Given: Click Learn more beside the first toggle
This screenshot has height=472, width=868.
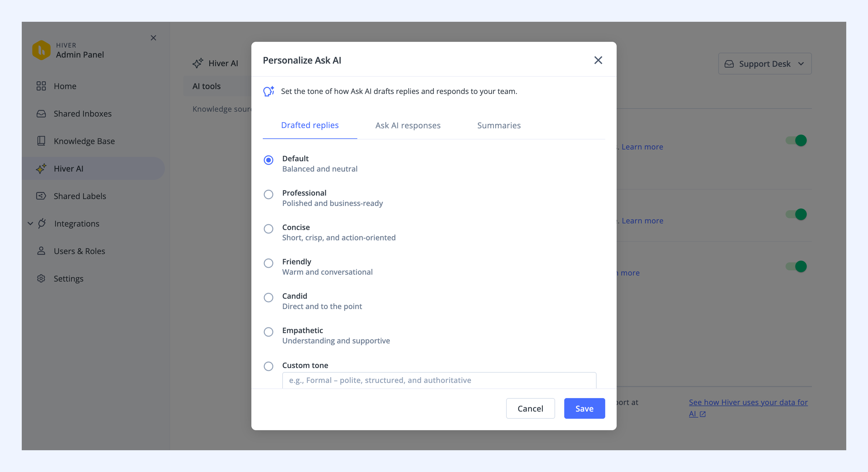Looking at the screenshot, I should click(x=642, y=147).
